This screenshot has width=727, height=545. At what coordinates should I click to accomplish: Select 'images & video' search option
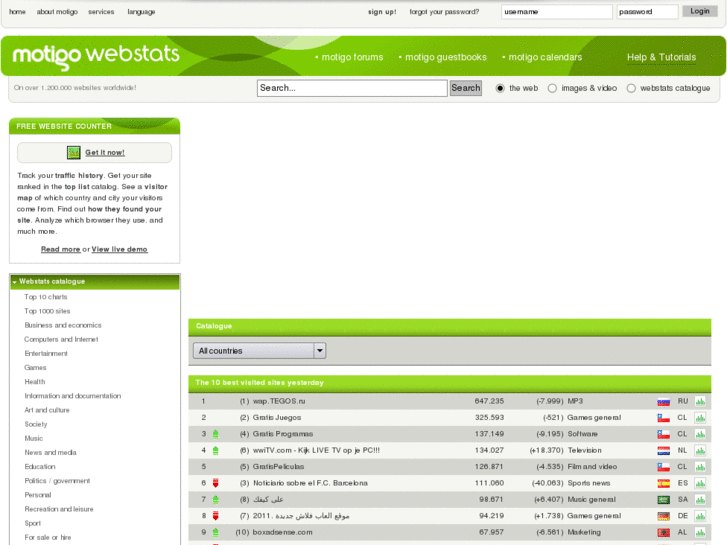click(x=552, y=88)
